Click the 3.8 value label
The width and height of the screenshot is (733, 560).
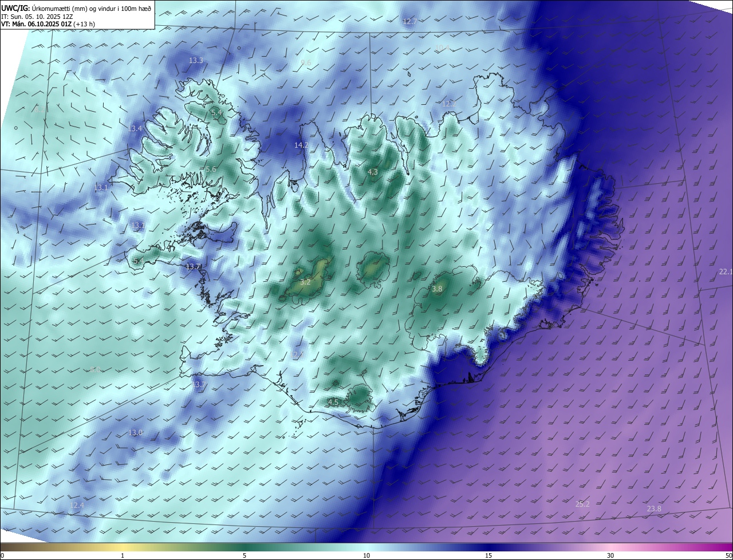[x=437, y=289]
